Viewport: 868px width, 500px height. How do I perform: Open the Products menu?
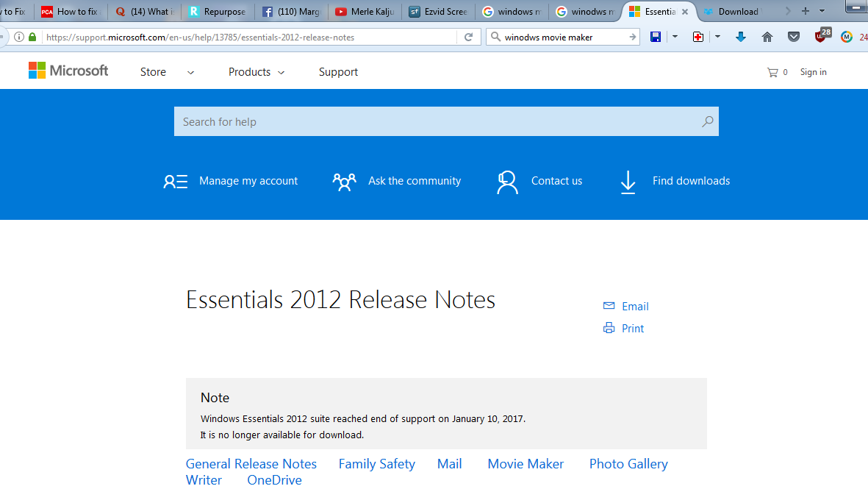pos(249,72)
